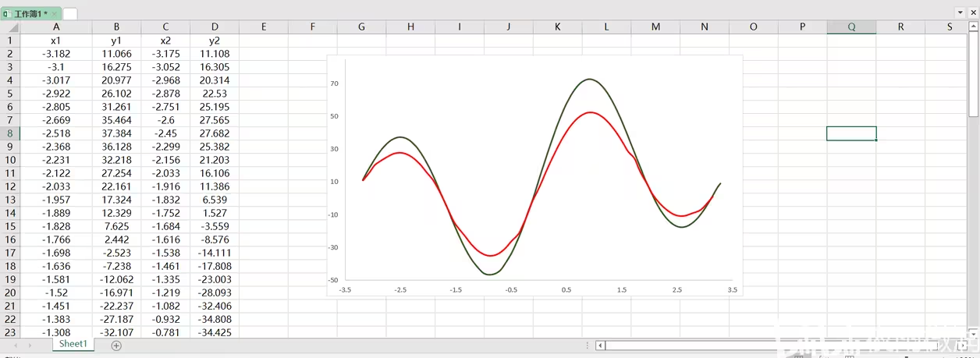
Task: Add a new sheet with plus icon
Action: (x=116, y=346)
